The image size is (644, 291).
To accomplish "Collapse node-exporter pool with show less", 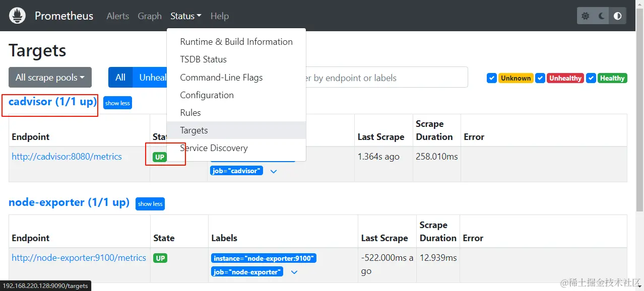I will [x=150, y=204].
